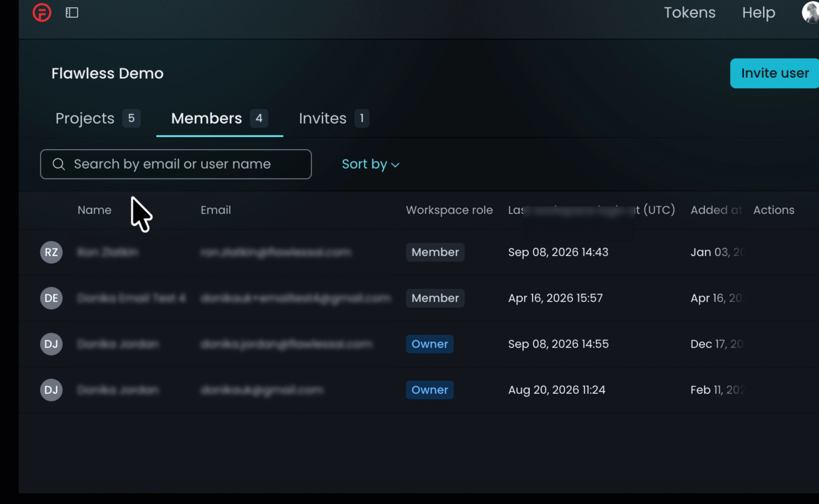Click the DJ avatar in the Aug 20 row
The height and width of the screenshot is (504, 819).
click(x=51, y=390)
